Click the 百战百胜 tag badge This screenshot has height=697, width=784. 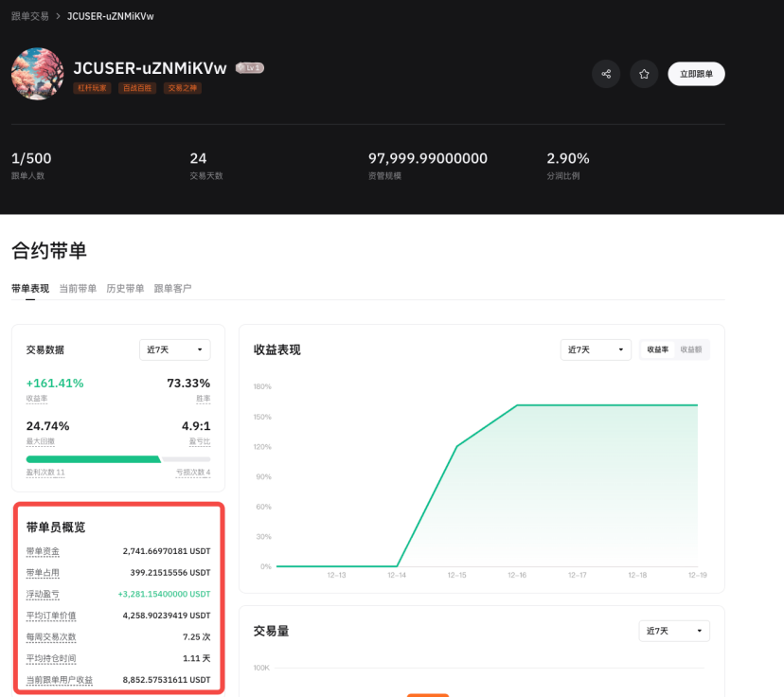click(x=137, y=88)
